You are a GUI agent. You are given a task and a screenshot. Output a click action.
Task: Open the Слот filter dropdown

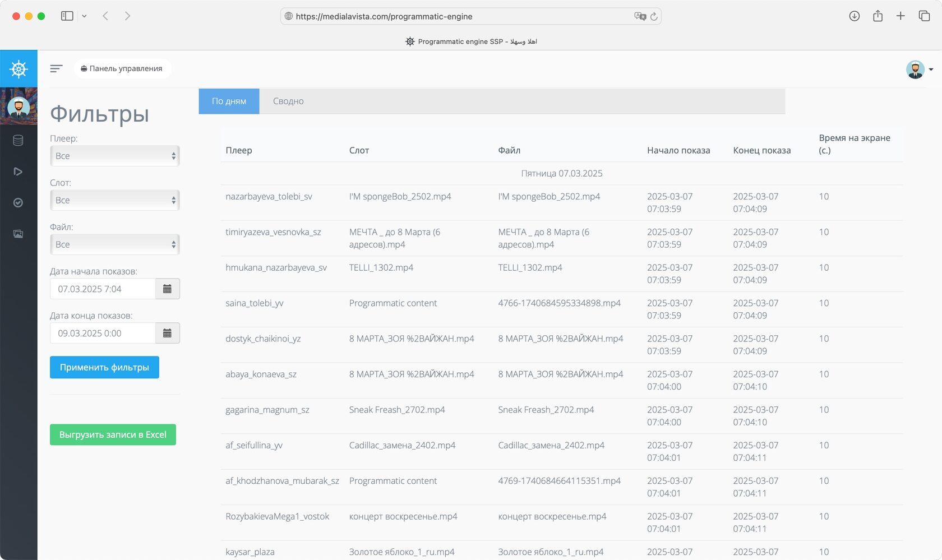[114, 200]
